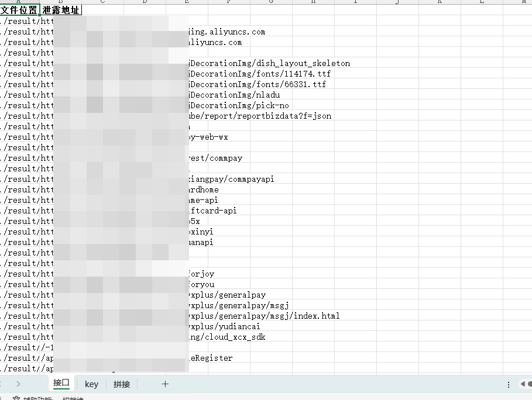Open the sheet tabs dropdown via three-dot control
The width and height of the screenshot is (532, 400).
pyautogui.click(x=508, y=384)
